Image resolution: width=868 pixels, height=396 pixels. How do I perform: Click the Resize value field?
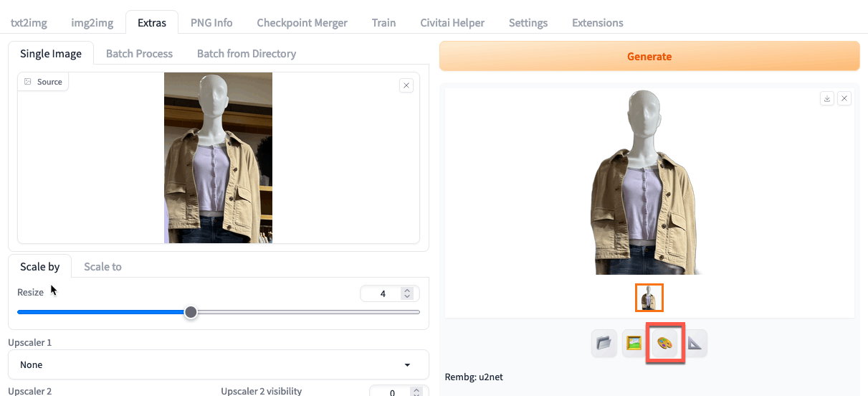pyautogui.click(x=383, y=293)
